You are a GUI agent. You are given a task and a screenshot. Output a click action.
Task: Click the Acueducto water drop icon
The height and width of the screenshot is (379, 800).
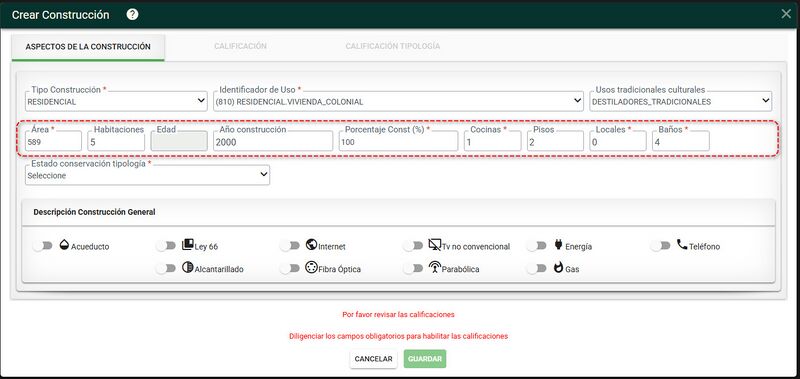pos(64,244)
